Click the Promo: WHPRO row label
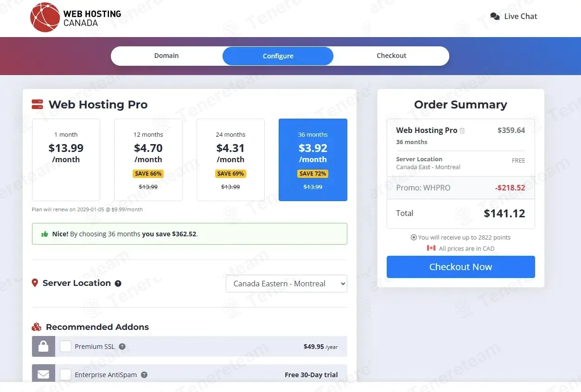 (x=423, y=188)
